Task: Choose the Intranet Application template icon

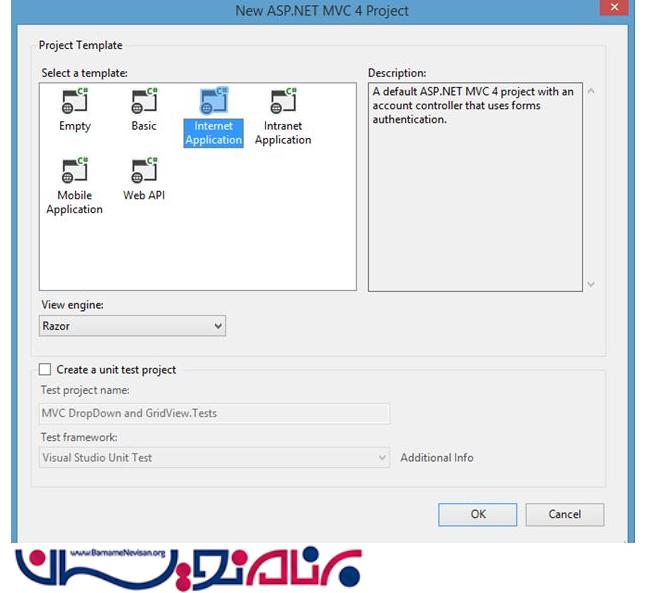Action: click(283, 101)
